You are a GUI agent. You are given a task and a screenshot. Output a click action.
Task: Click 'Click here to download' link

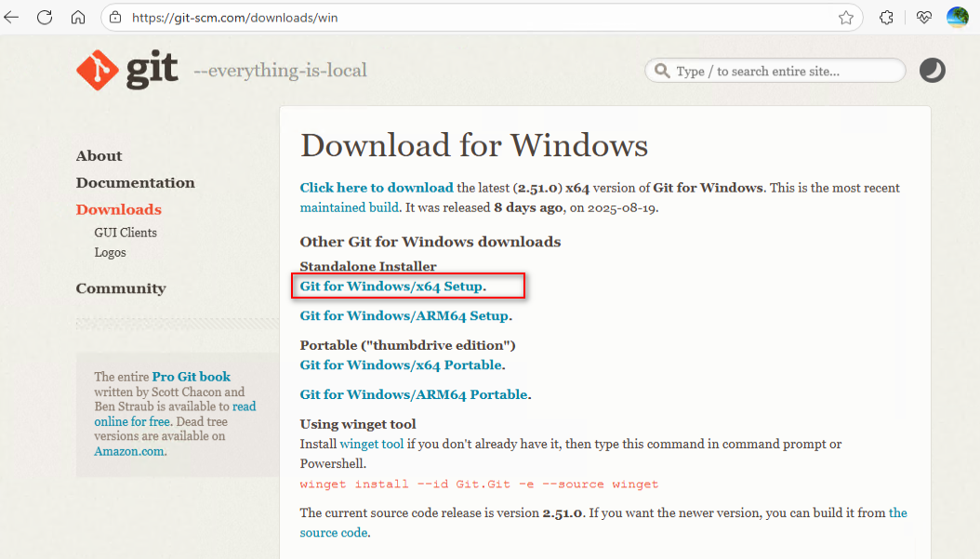click(377, 188)
